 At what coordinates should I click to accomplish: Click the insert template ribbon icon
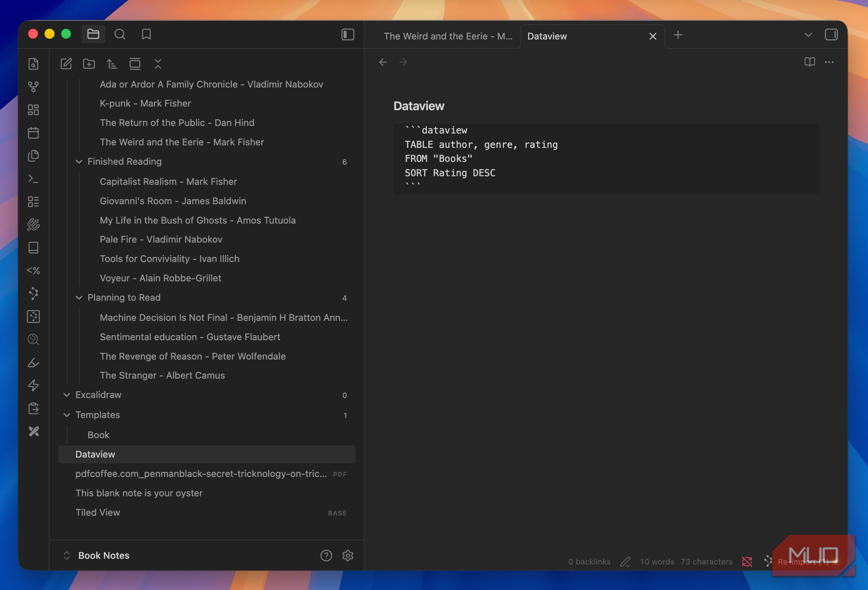(x=33, y=156)
